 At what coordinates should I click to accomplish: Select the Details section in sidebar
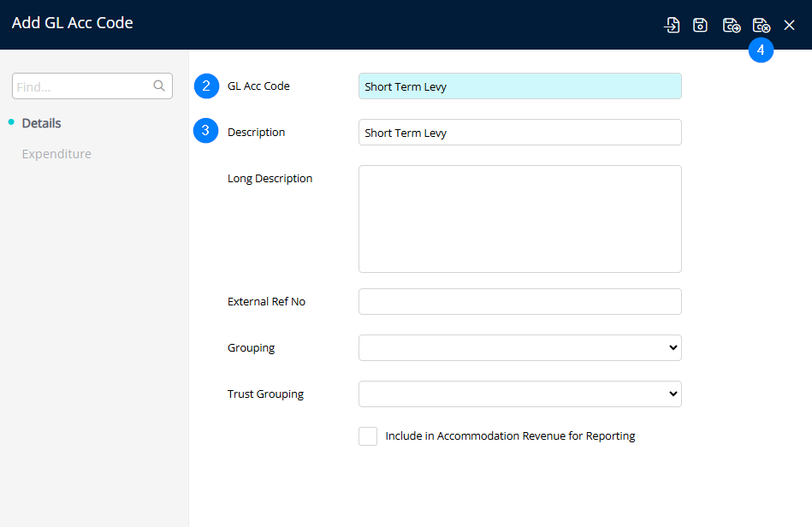click(41, 123)
